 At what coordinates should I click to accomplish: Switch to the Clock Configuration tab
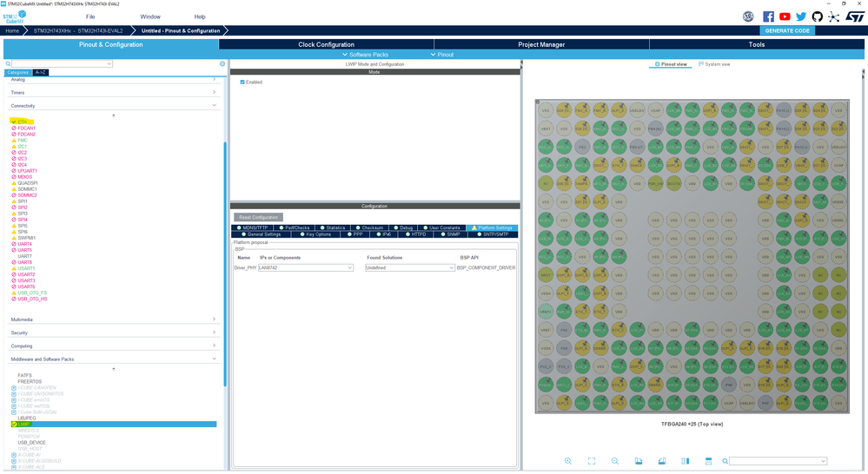[326, 44]
